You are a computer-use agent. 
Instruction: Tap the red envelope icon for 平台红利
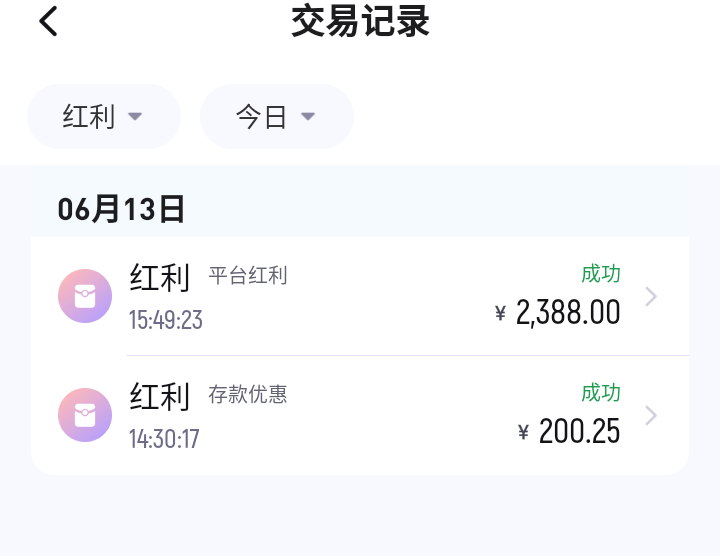[85, 296]
